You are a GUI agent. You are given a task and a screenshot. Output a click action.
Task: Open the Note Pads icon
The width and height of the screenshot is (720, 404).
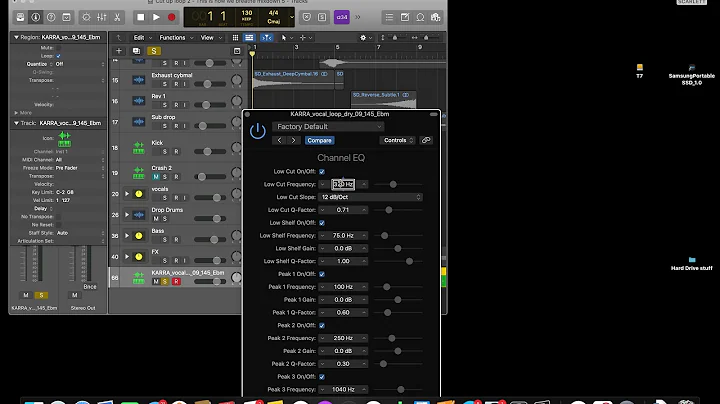pos(405,17)
